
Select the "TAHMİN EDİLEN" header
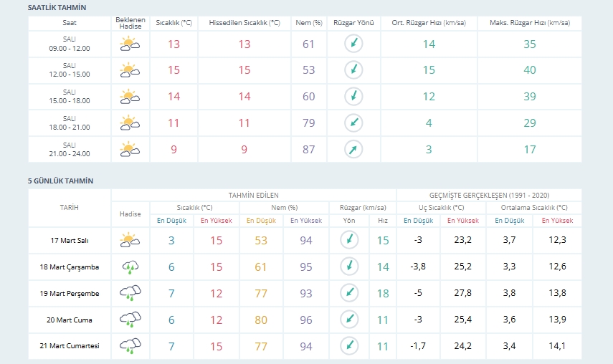253,195
